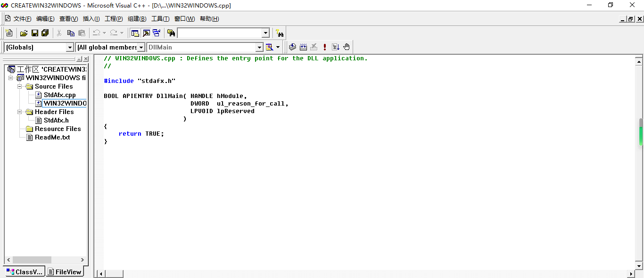Click the Search binoculars icon
The width and height of the screenshot is (644, 278).
[280, 33]
